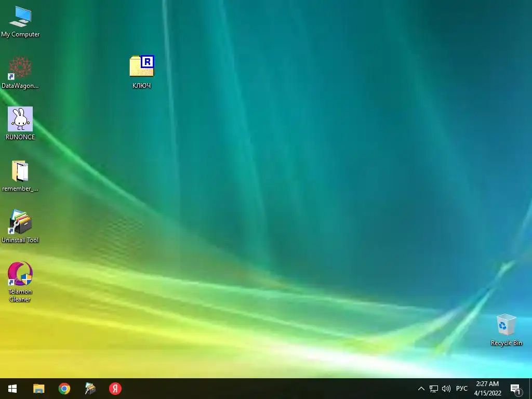
Task: Click the "RUNONCE" label text
Action: pos(20,137)
